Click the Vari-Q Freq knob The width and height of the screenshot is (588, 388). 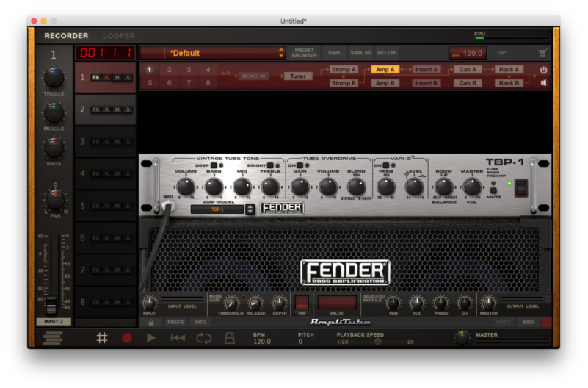pos(386,187)
